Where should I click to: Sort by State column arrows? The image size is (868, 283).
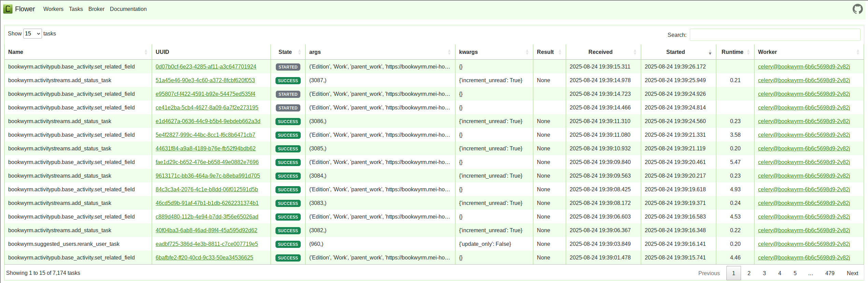click(x=299, y=52)
